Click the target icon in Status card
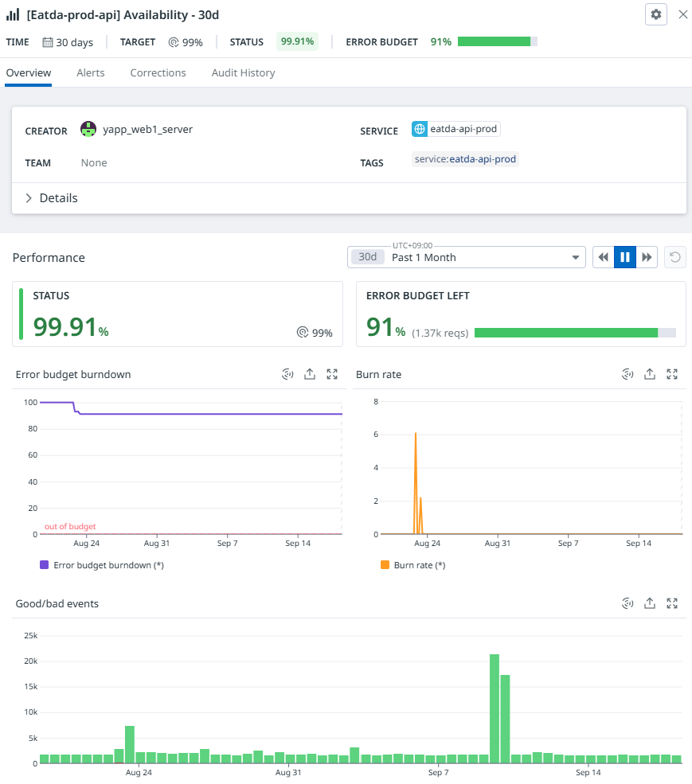Screen dimensions: 692x784 (x=303, y=333)
